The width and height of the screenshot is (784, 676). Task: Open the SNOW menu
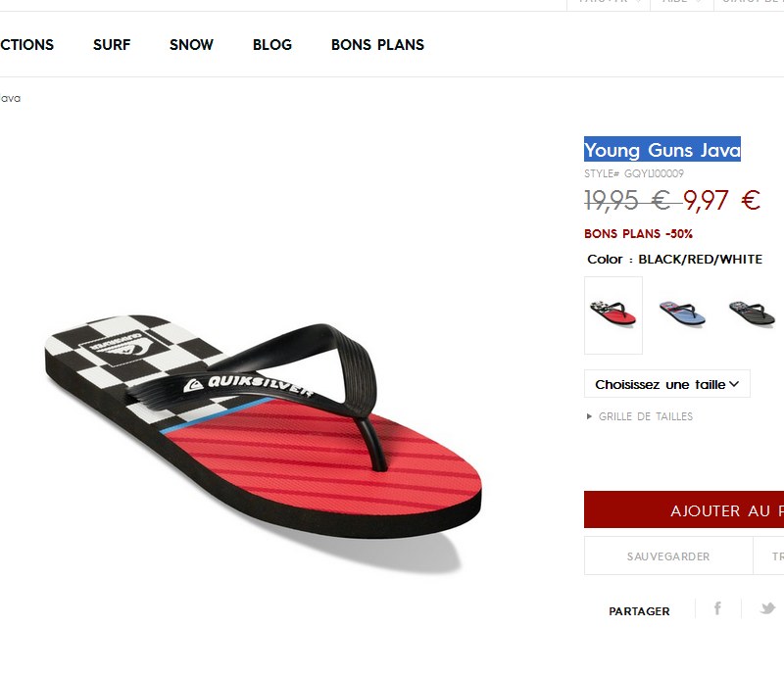[191, 45]
